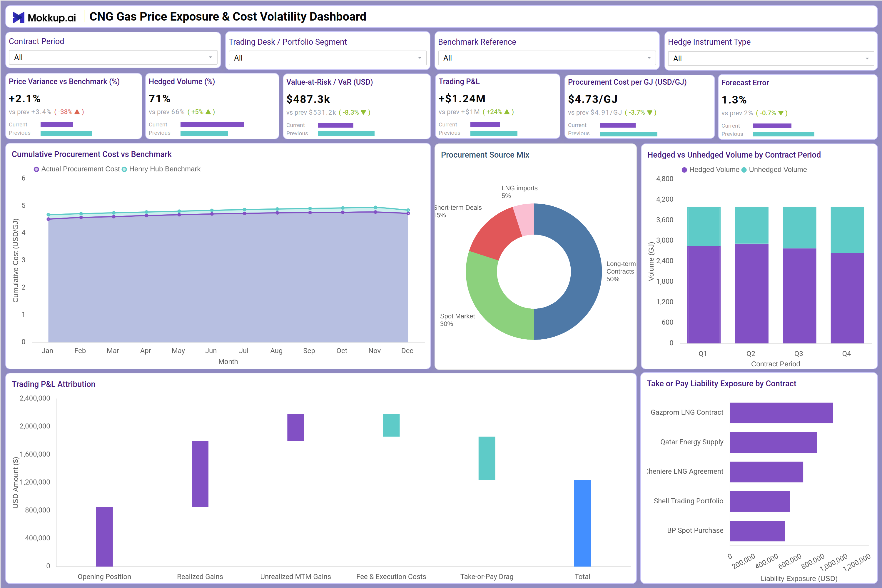
Task: Click the Hedged Volume Previous teal bar
Action: [204, 133]
